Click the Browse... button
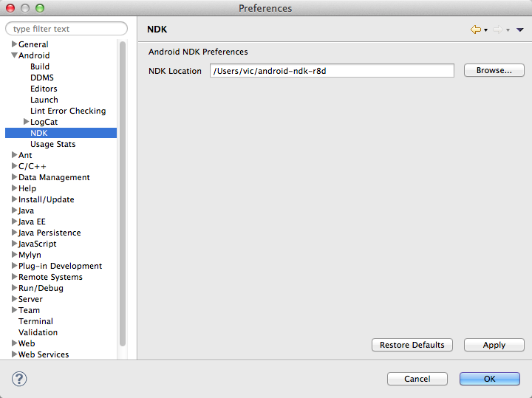The width and height of the screenshot is (532, 398). (x=494, y=70)
